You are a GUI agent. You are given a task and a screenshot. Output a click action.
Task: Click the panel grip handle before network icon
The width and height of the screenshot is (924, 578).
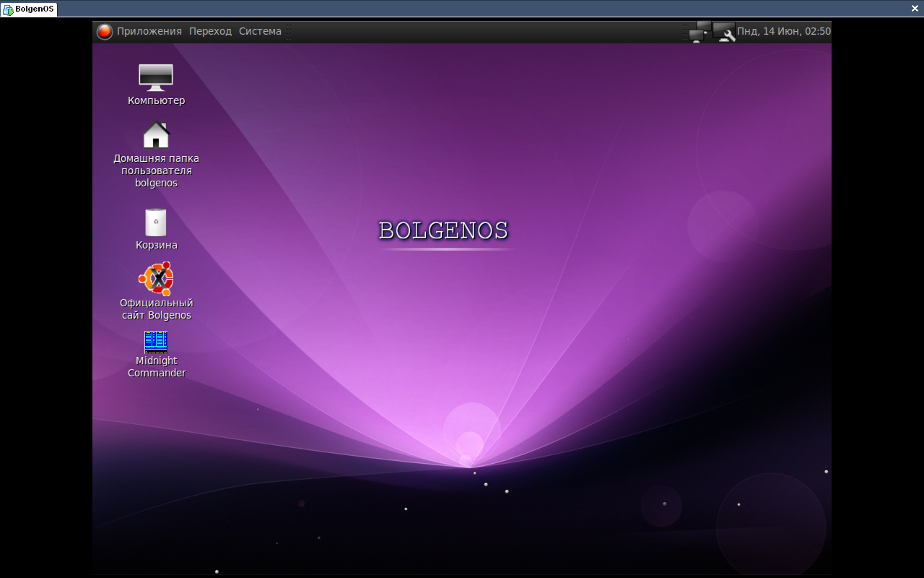point(685,32)
